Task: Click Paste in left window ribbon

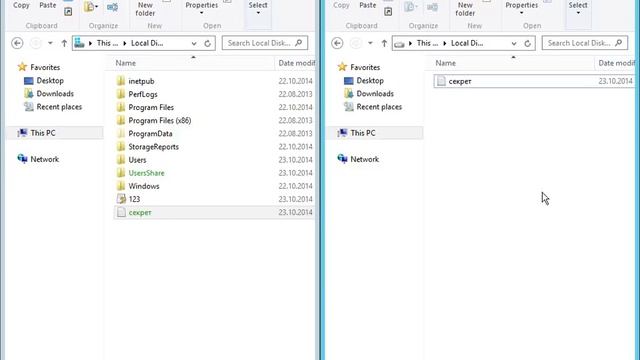Action: [48, 5]
